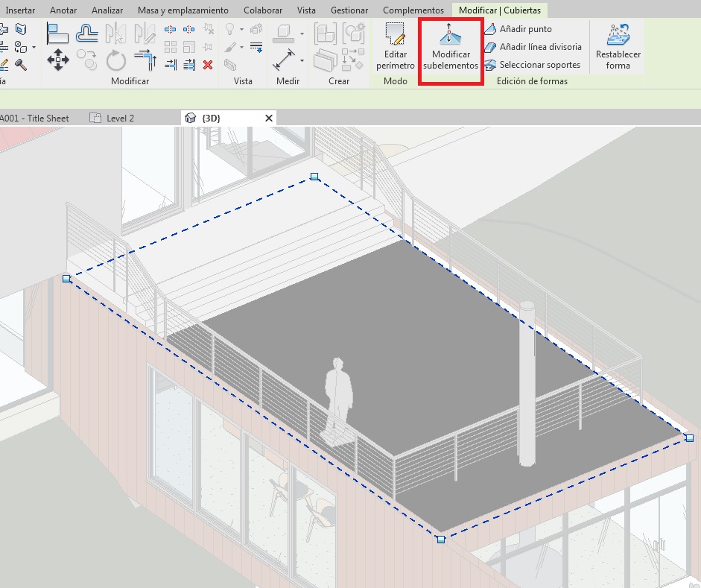The image size is (701, 588).
Task: Click the Editar perímetro tool
Action: pos(395,46)
